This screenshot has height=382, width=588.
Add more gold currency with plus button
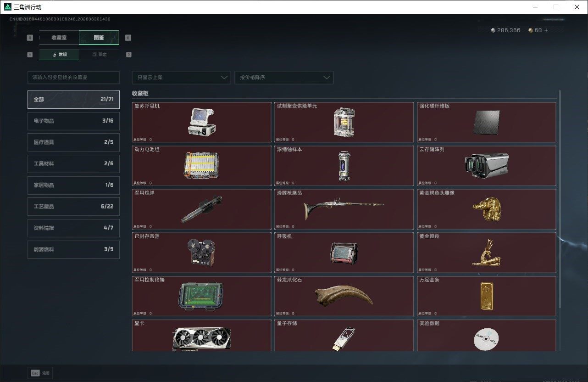point(546,30)
